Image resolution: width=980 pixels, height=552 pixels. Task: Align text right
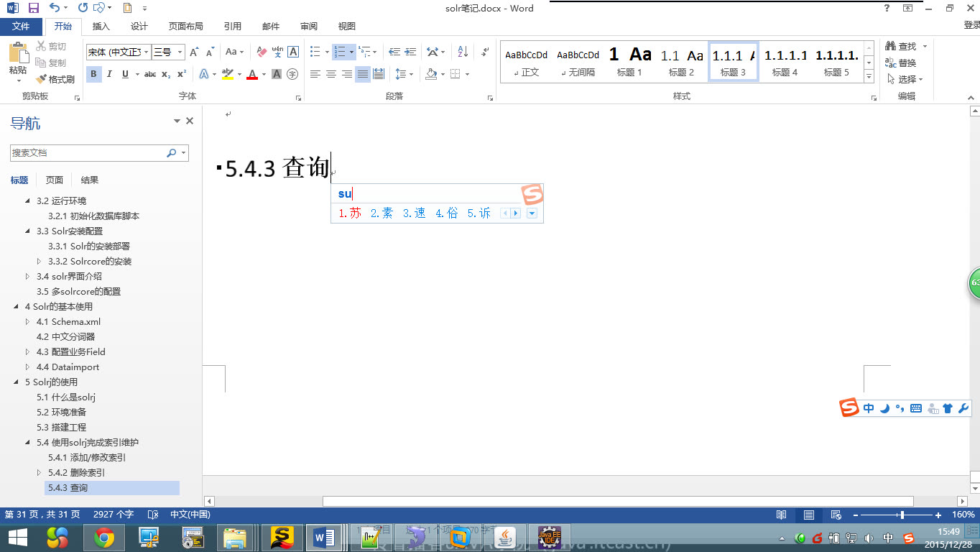347,74
